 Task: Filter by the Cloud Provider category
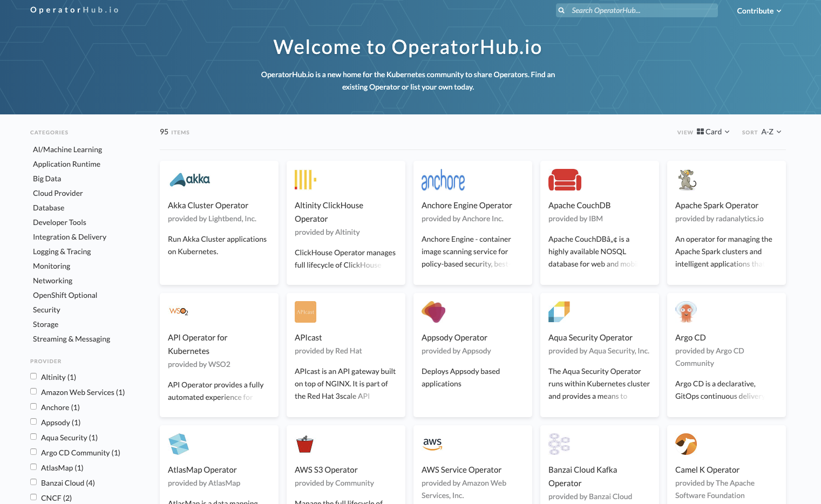tap(58, 193)
